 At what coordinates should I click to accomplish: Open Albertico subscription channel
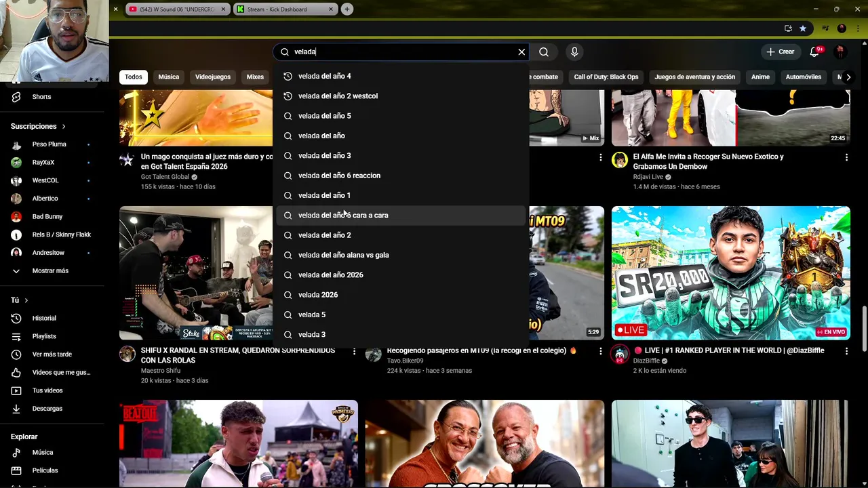(52, 199)
